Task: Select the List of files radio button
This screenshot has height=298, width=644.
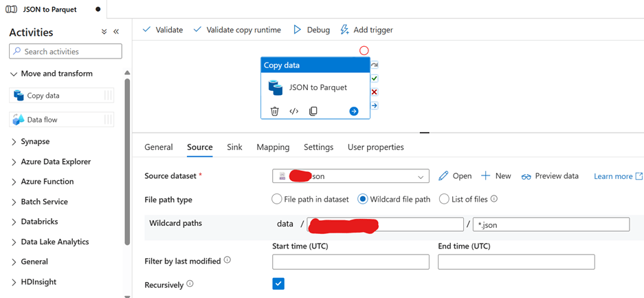Action: [x=444, y=200]
